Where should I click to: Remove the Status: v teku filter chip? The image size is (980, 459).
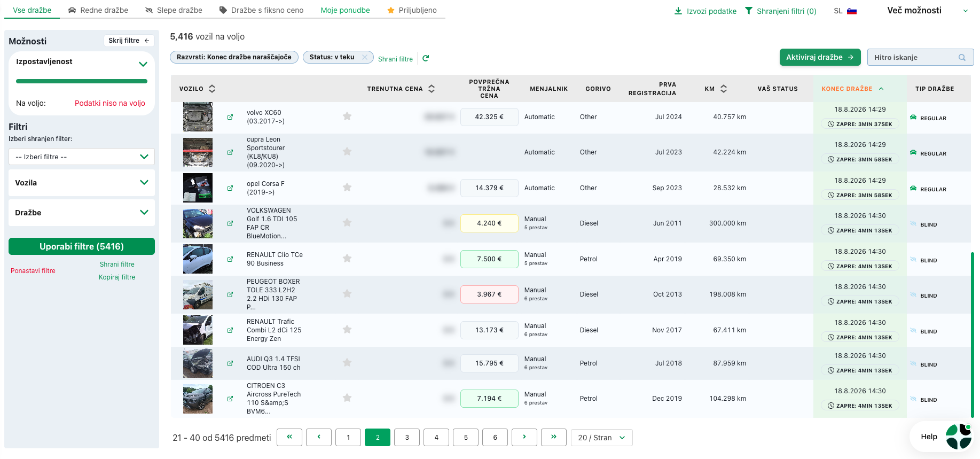tap(365, 57)
